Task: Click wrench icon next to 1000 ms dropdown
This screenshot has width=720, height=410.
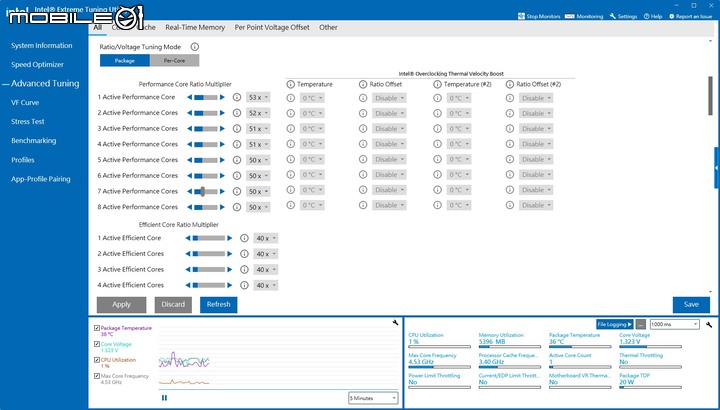Action: (709, 325)
